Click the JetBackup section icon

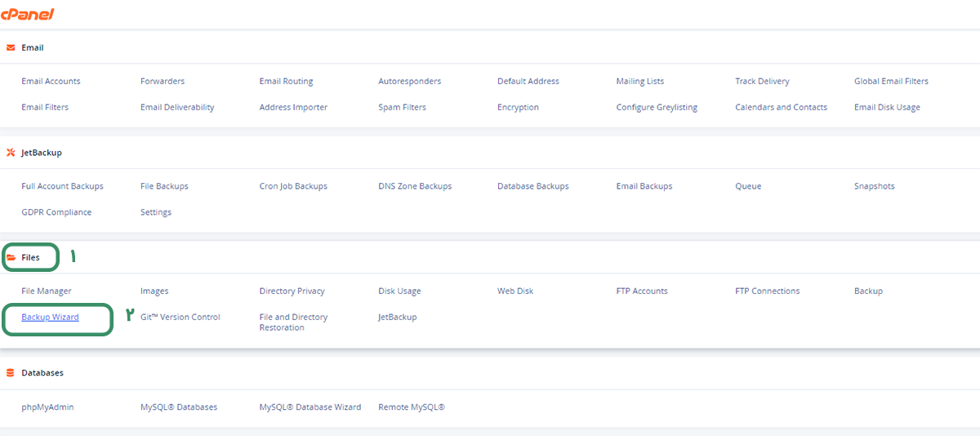point(11,152)
